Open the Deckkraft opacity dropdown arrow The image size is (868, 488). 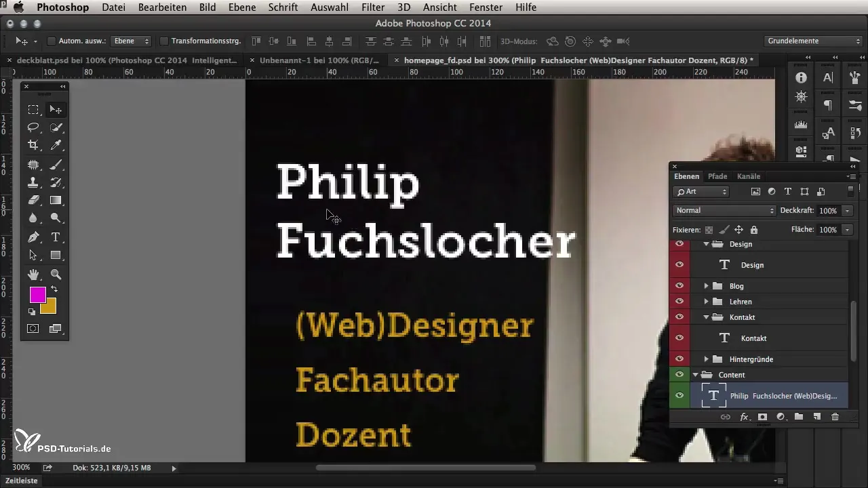click(x=848, y=211)
